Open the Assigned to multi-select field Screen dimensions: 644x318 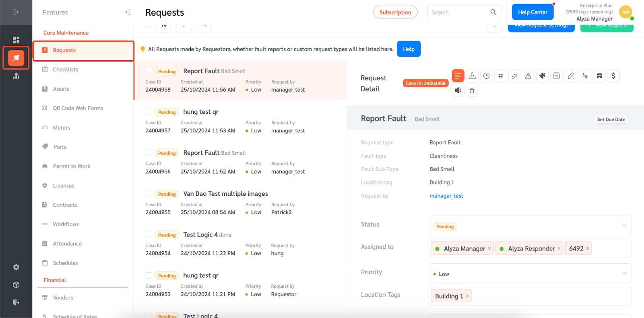click(x=530, y=248)
